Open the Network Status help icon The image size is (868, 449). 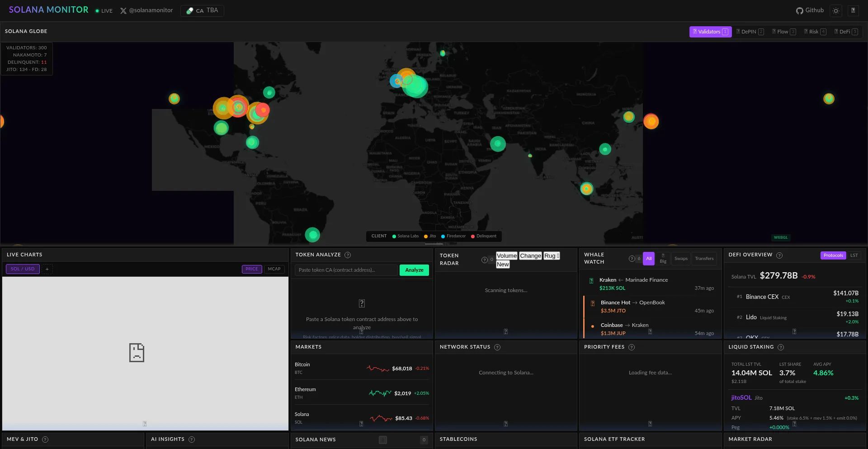497,347
